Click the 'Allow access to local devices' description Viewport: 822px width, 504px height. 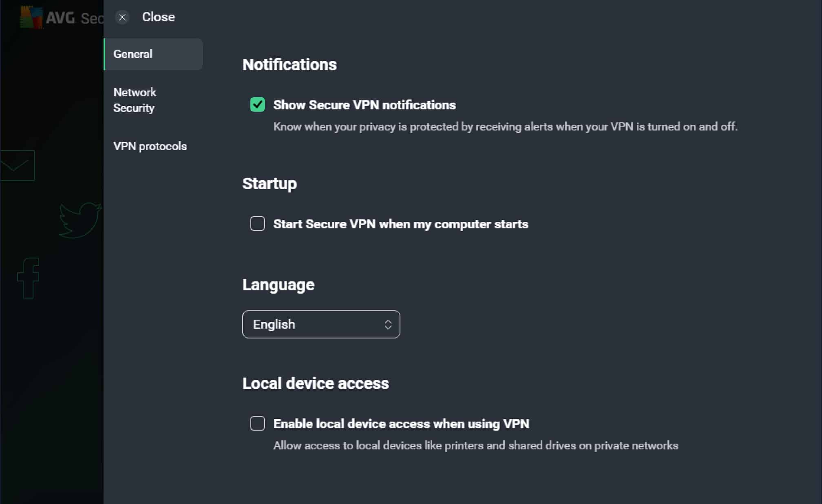[476, 446]
